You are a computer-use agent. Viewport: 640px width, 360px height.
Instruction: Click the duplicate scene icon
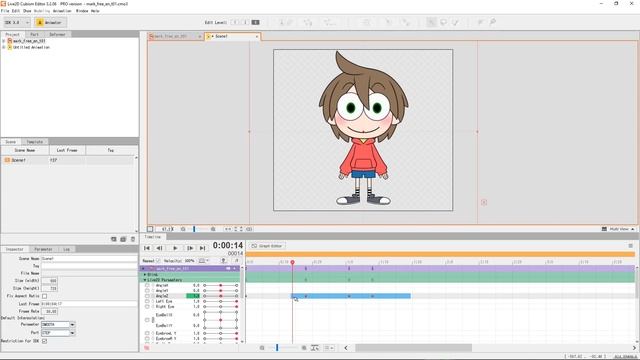123,239
